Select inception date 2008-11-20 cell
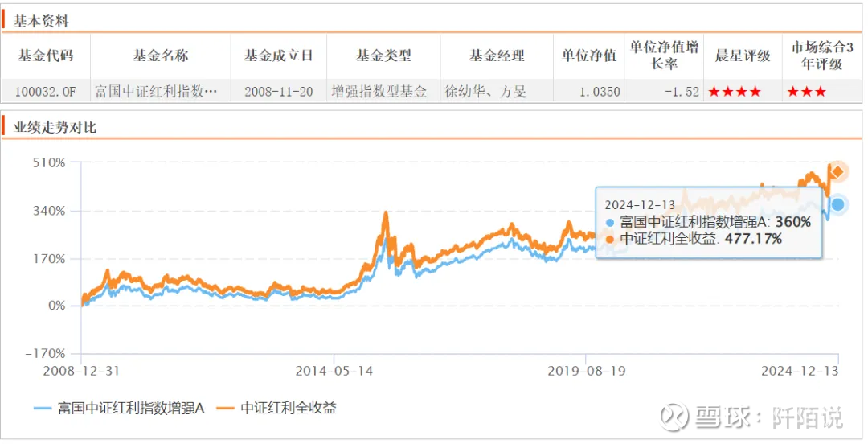The width and height of the screenshot is (868, 444). 278,92
